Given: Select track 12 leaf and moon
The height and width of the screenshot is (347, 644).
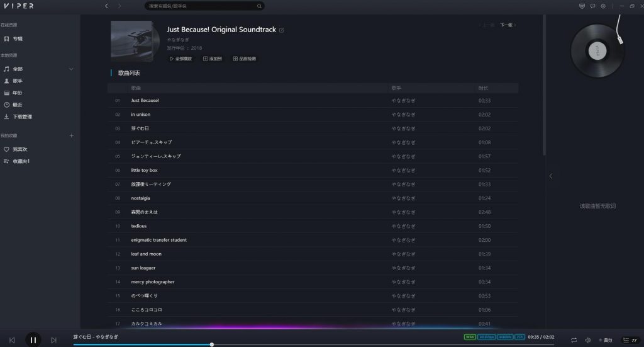Looking at the screenshot, I should tap(313, 254).
